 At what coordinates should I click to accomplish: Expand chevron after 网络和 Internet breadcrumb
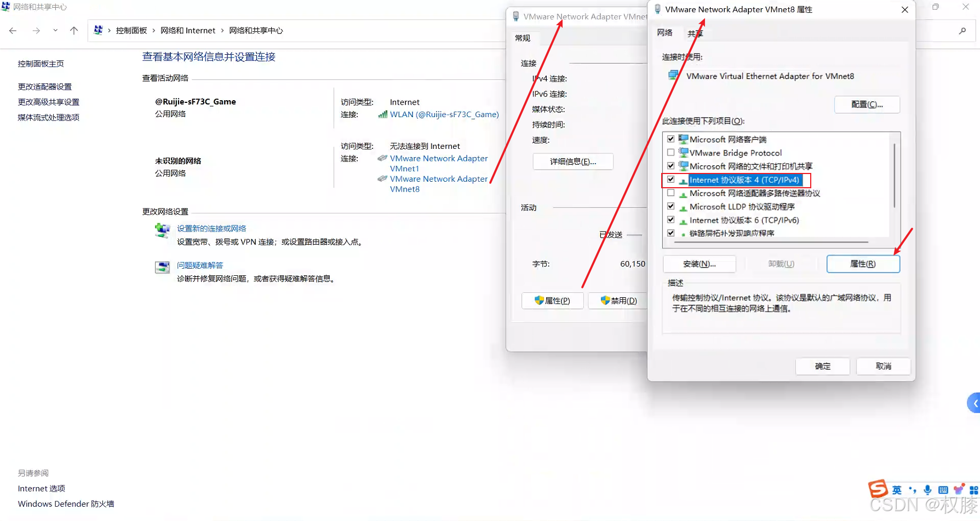click(x=222, y=31)
